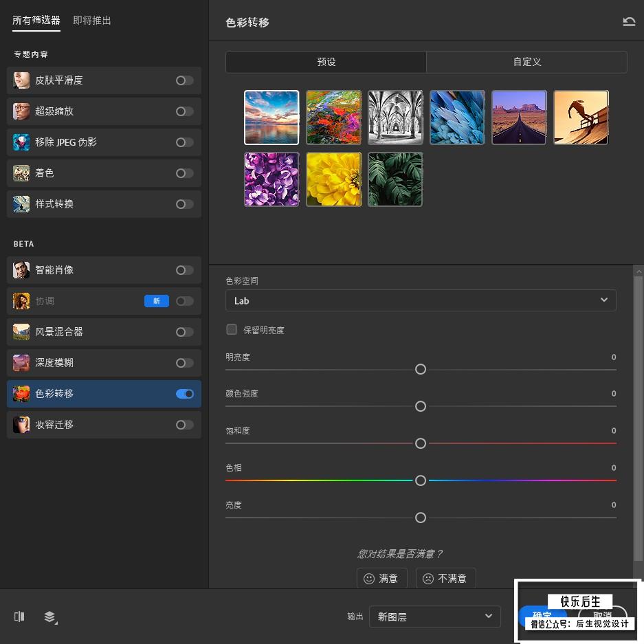Click the 移除 JPEG 伪影 filter icon
Screen dimensions: 644x644
point(21,142)
